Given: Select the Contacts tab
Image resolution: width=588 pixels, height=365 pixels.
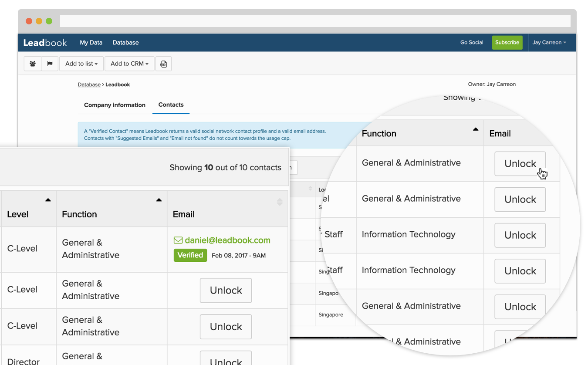Looking at the screenshot, I should pos(171,105).
